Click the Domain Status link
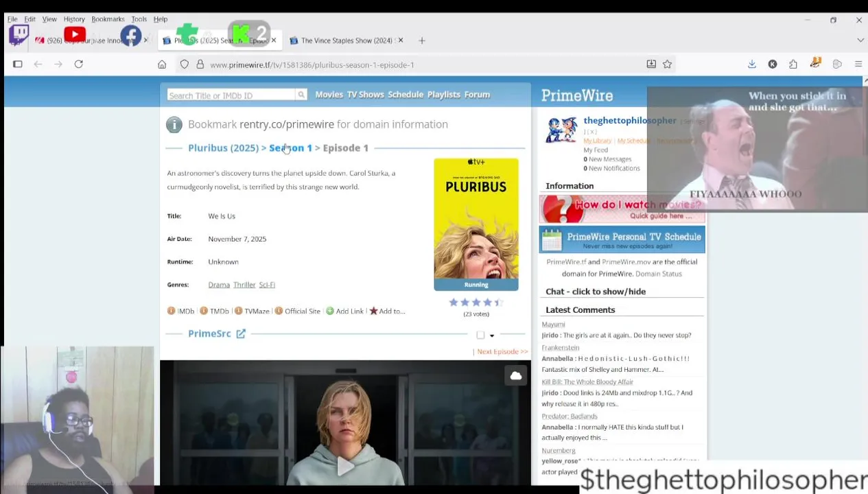Viewport: 868px width, 494px height. (x=659, y=274)
